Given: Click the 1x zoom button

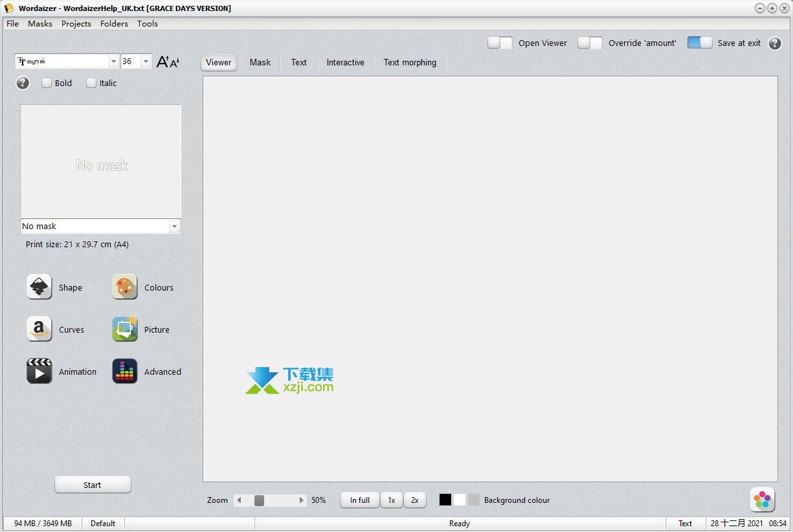Looking at the screenshot, I should (x=392, y=500).
